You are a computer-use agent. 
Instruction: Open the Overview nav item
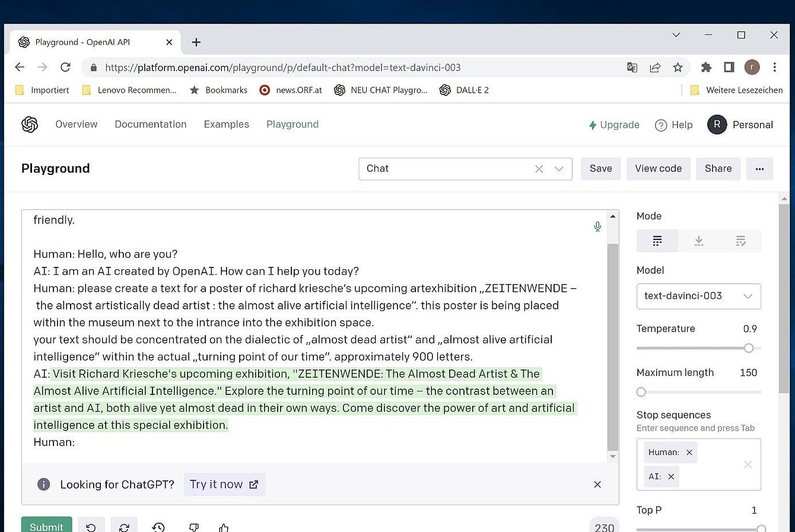pos(77,125)
